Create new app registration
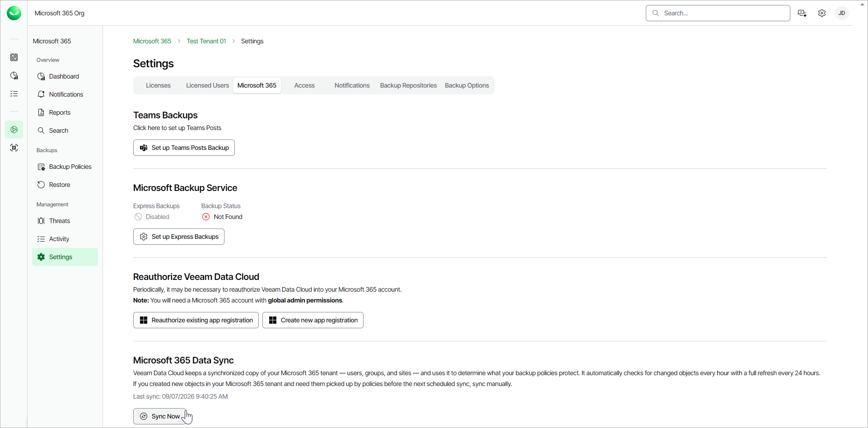 click(313, 320)
